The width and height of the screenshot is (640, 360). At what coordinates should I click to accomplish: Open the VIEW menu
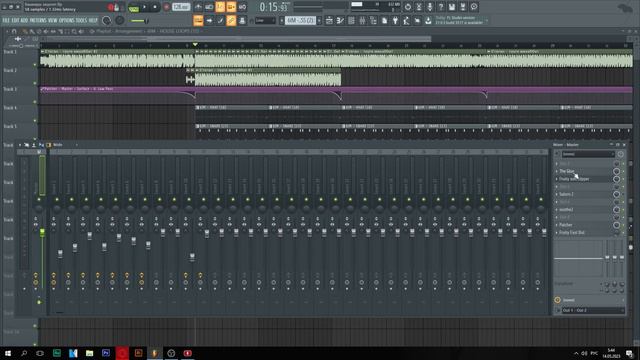click(53, 20)
